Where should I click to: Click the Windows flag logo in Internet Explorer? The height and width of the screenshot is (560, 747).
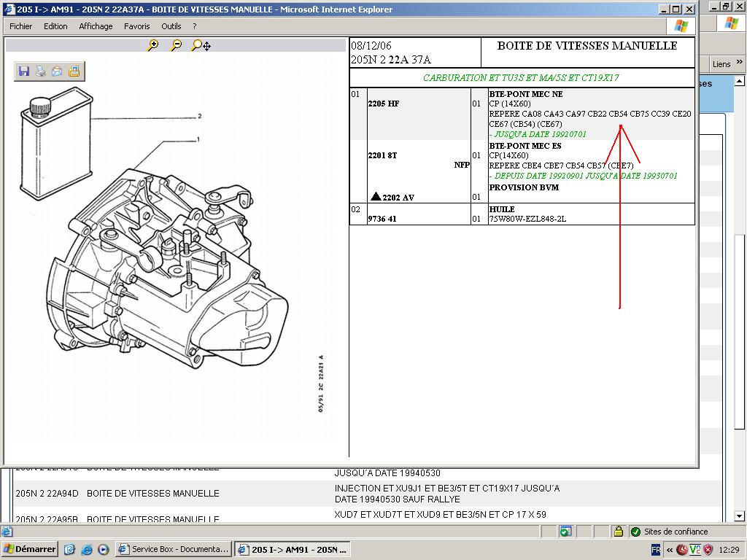click(681, 26)
